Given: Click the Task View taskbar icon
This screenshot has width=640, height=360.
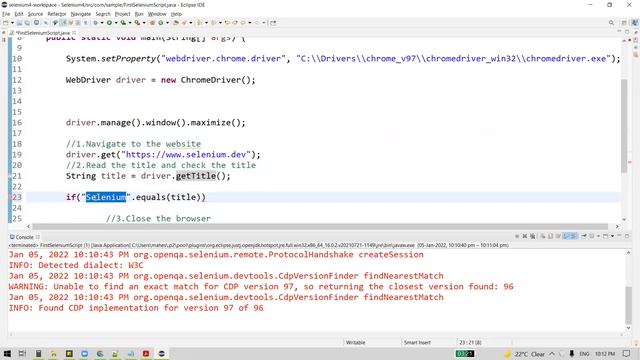Looking at the screenshot, I should click(x=22, y=353).
